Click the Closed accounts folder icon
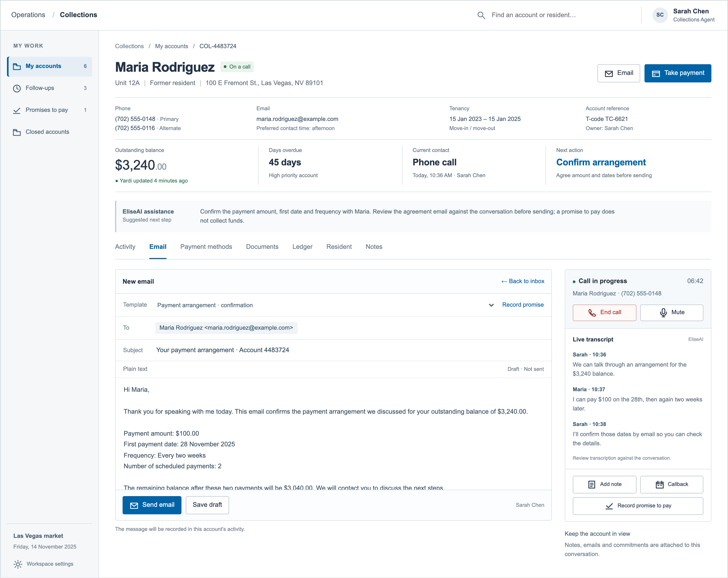This screenshot has height=578, width=728. [17, 132]
